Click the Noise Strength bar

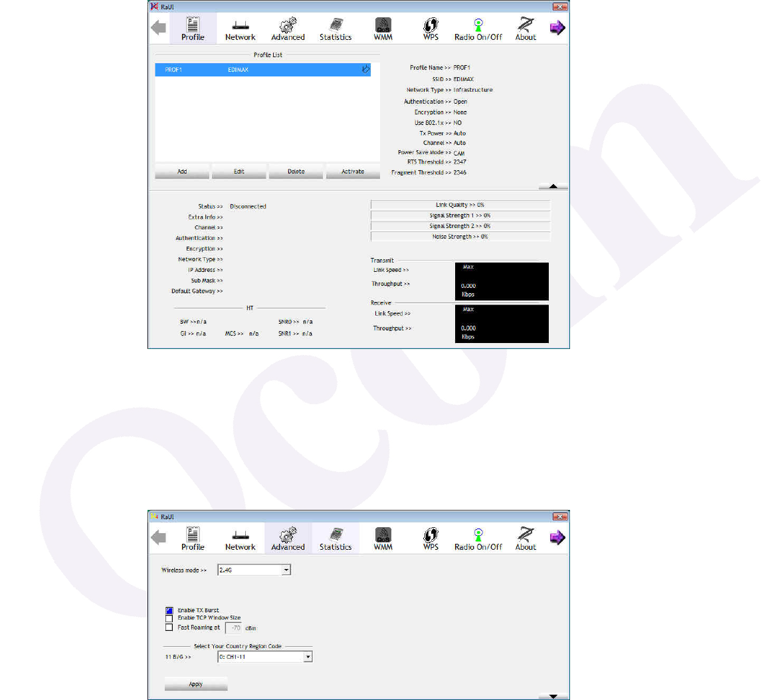460,237
